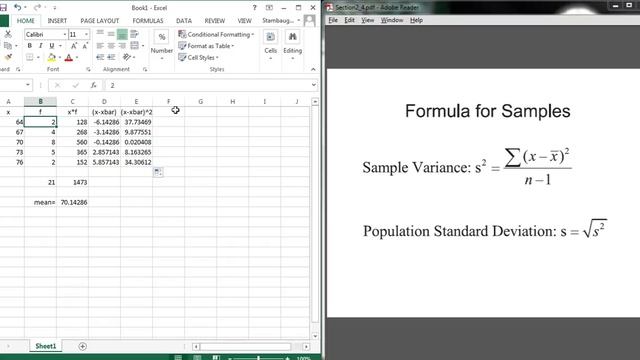
Task: Open the Number format group
Action: 162,45
